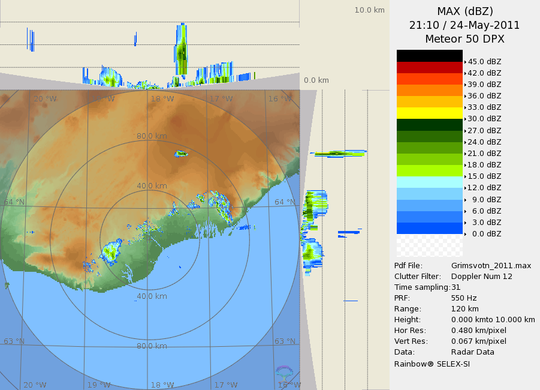
Task: Select the blue 0.0 dBZ legend swatch
Action: (429, 228)
